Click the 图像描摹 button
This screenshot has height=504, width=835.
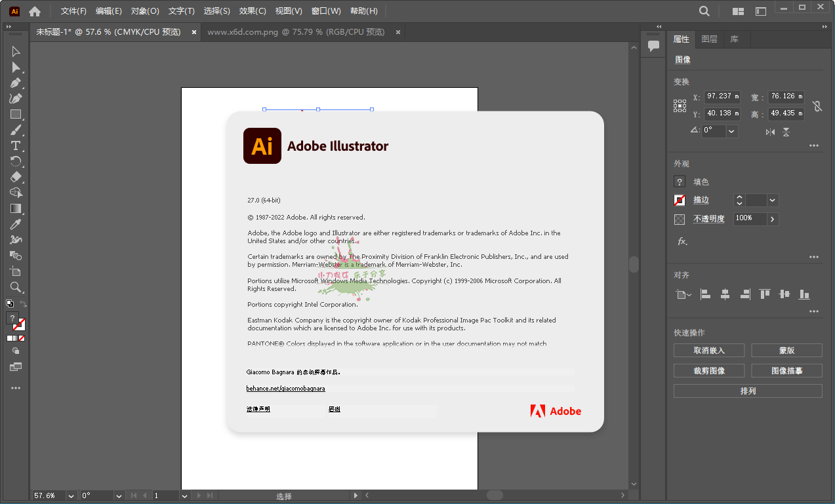pyautogui.click(x=786, y=371)
